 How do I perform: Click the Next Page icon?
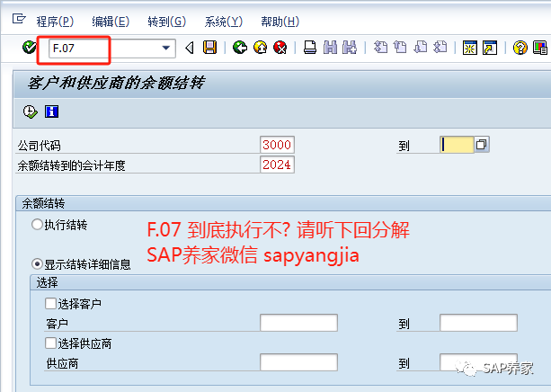pos(421,48)
